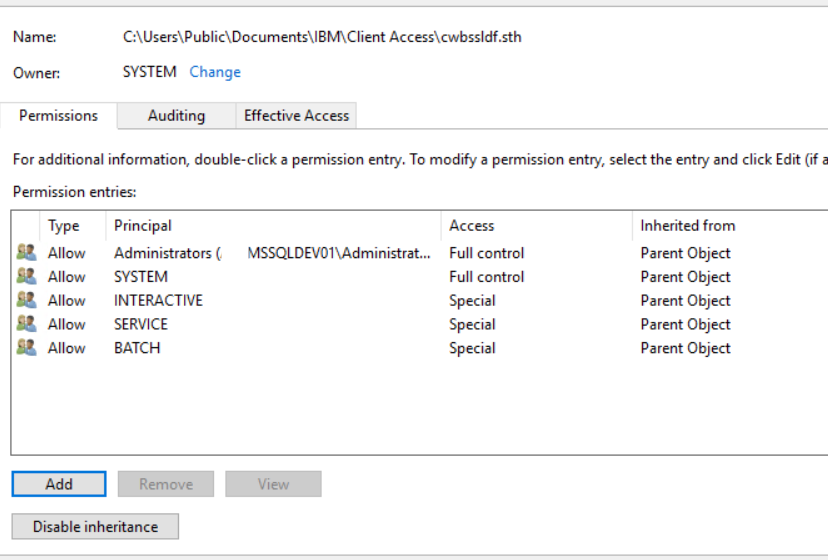This screenshot has height=560, width=828.
Task: Click Parent Object in SERVICE row
Action: [685, 324]
